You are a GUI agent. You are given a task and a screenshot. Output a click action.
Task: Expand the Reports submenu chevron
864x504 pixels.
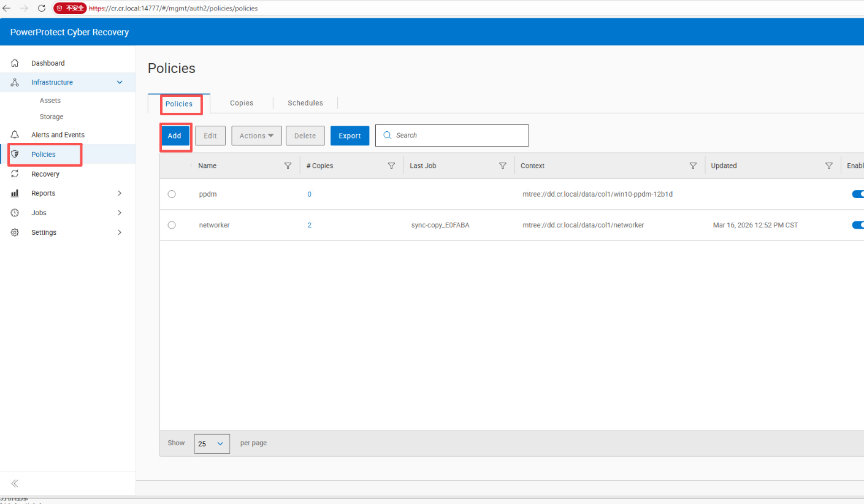(x=120, y=193)
